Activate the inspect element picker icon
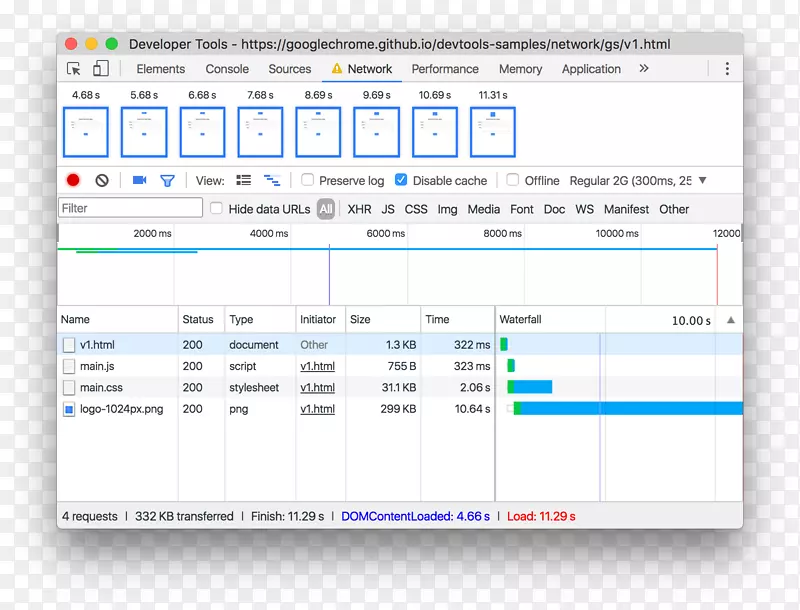Image resolution: width=800 pixels, height=610 pixels. point(74,69)
